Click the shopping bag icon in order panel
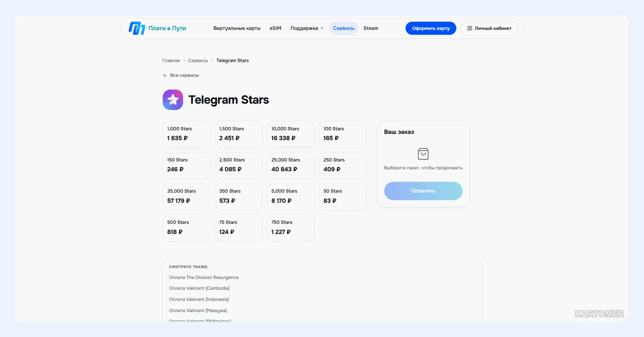This screenshot has width=644, height=337. [x=423, y=154]
